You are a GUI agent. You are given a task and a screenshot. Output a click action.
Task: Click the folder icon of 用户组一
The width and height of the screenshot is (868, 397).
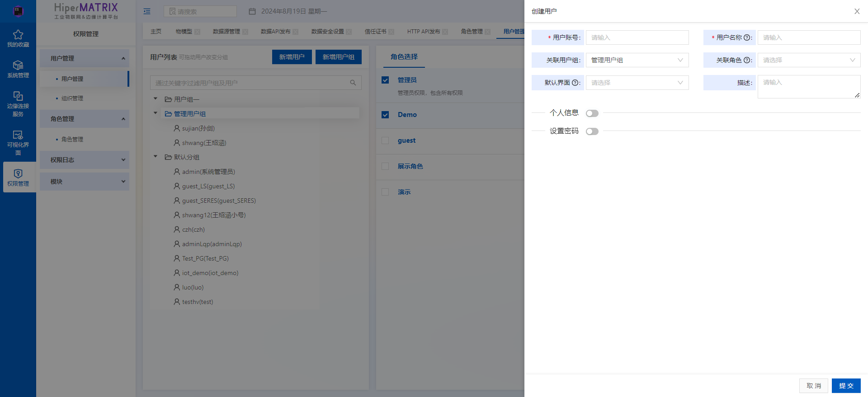click(x=168, y=99)
